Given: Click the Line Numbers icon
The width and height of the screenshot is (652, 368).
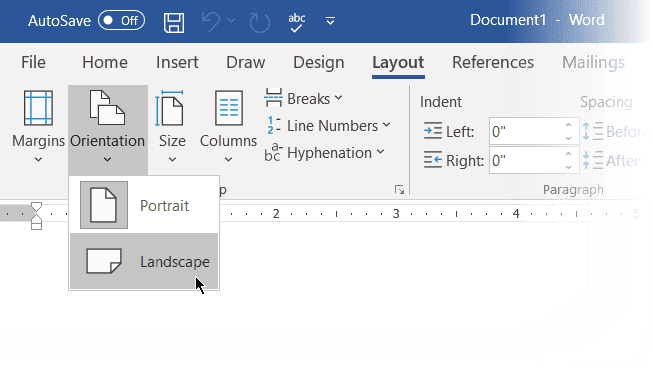Looking at the screenshot, I should (273, 125).
